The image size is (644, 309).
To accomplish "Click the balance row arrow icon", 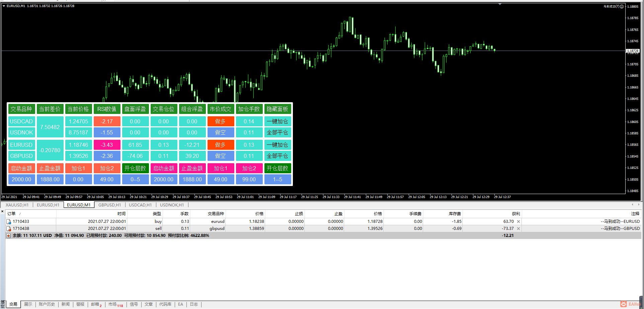I will pos(8,236).
